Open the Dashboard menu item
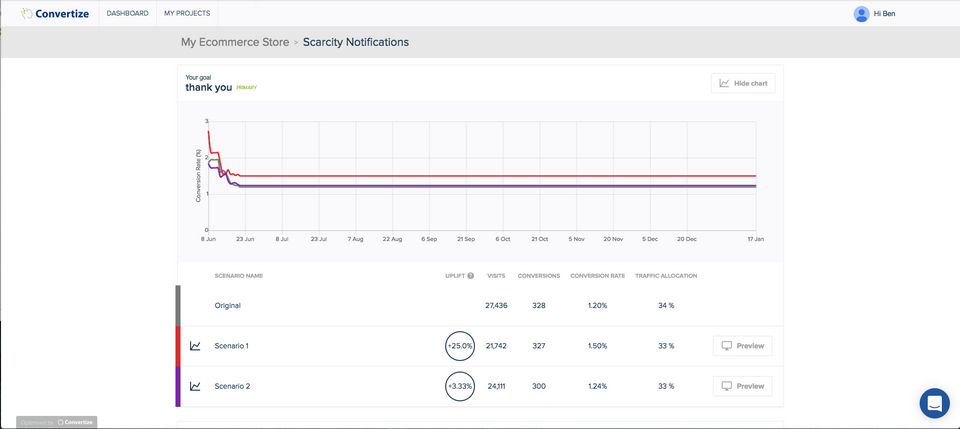Screen dimensions: 960x429 pos(127,13)
